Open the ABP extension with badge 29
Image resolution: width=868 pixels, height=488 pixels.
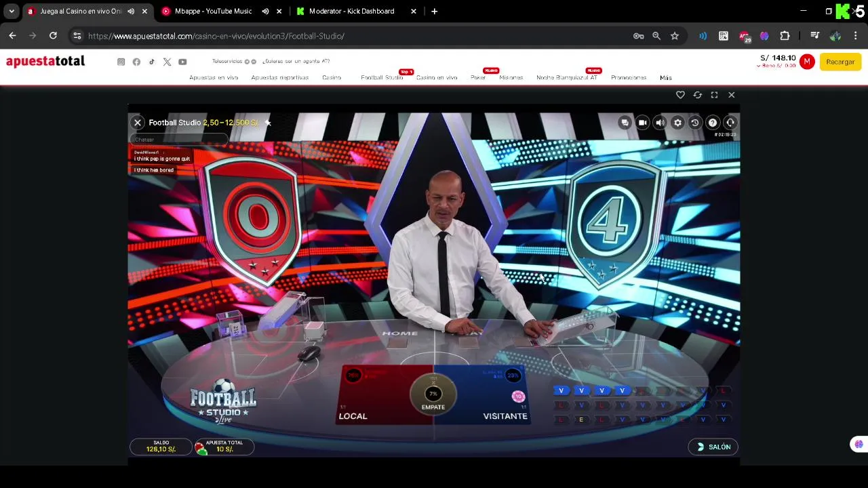click(745, 37)
